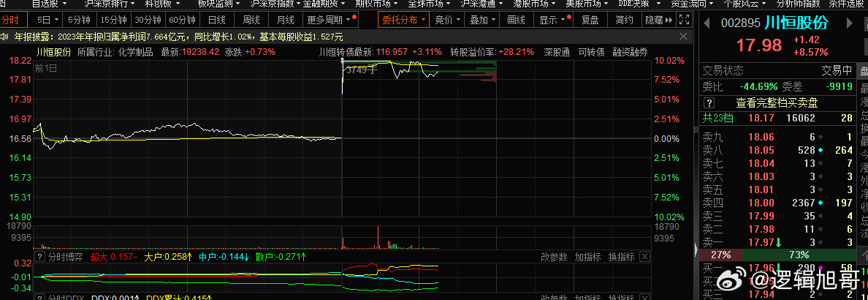
Task: Switch to 15分钟 chart period
Action: point(113,20)
